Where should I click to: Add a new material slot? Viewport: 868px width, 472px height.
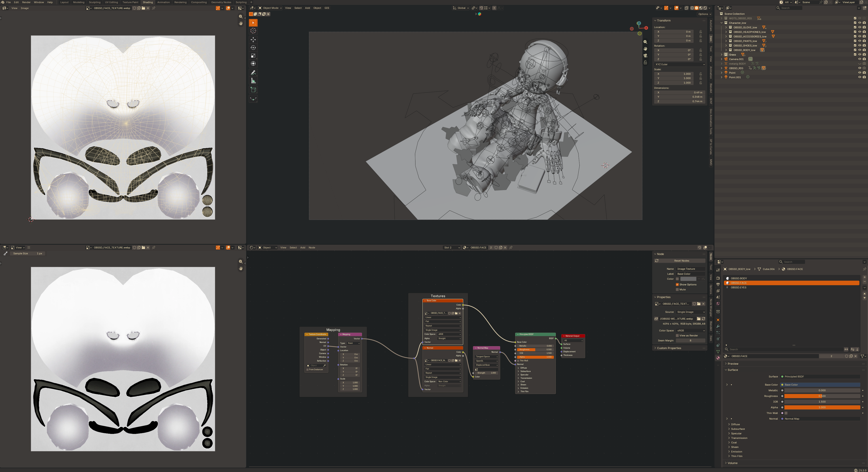click(x=864, y=277)
